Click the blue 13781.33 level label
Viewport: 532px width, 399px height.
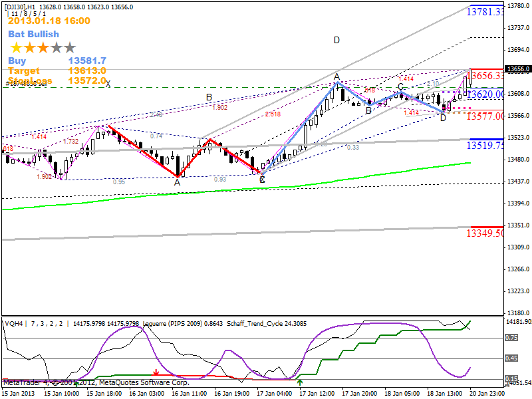point(485,12)
